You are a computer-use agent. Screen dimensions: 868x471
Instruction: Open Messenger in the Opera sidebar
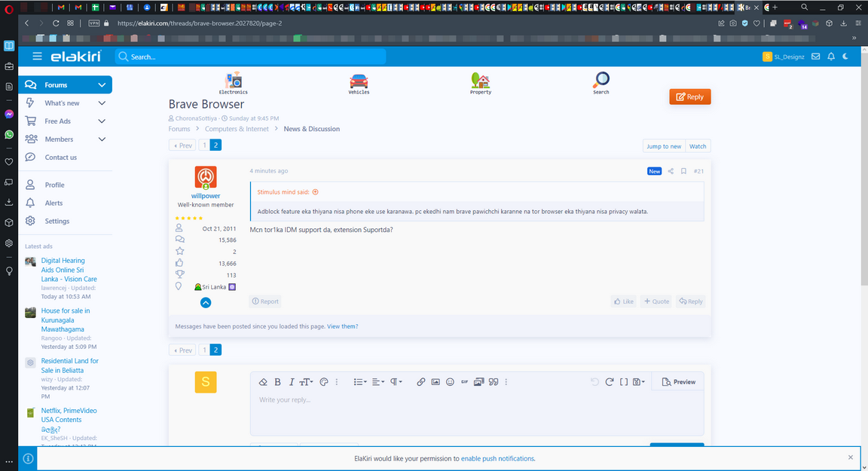pyautogui.click(x=9, y=114)
